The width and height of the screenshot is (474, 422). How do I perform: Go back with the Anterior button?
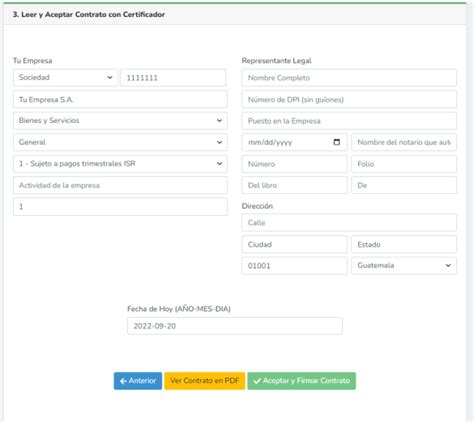138,381
